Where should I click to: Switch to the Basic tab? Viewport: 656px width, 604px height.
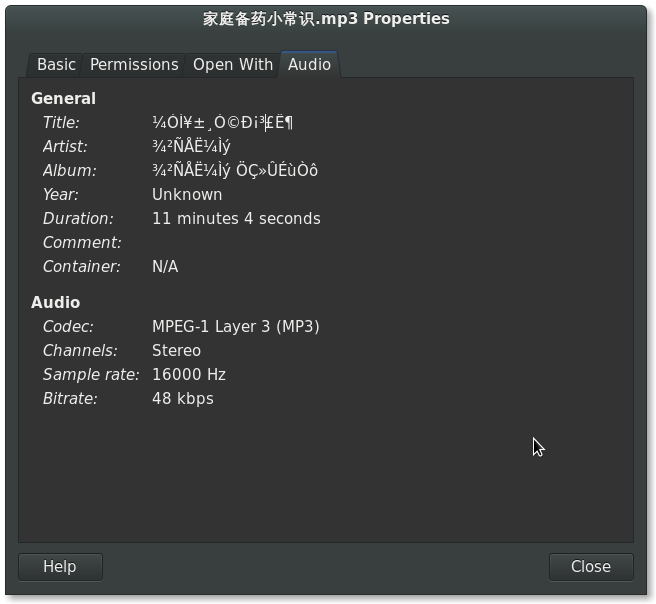coord(56,65)
